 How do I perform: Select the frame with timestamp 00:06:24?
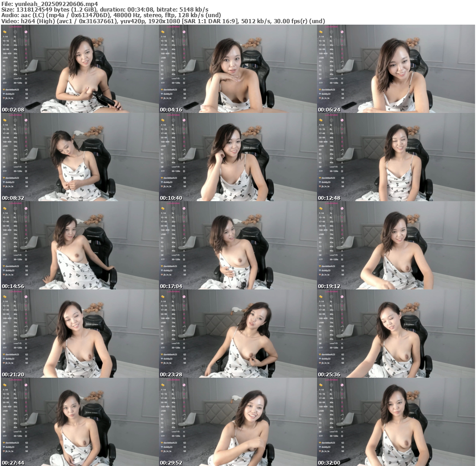pos(396,69)
